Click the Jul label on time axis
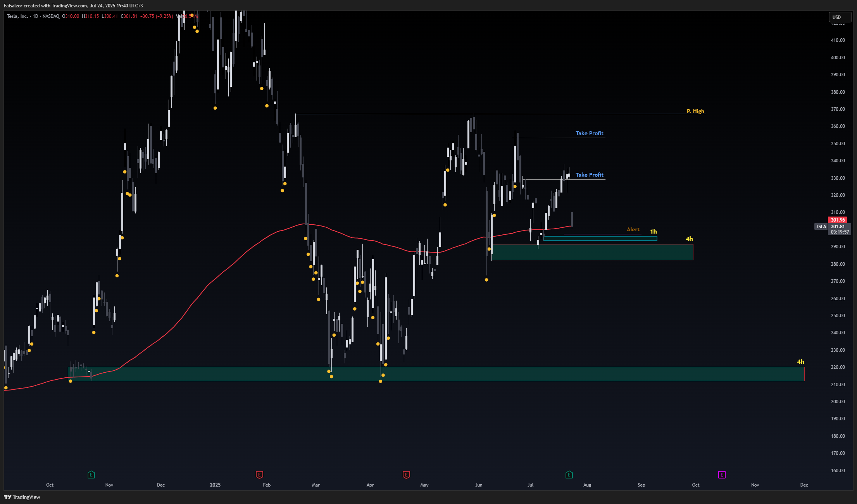857x504 pixels. coord(530,485)
